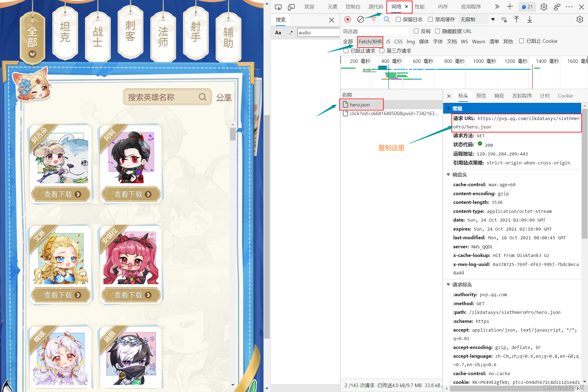This screenshot has width=588, height=392.
Task: Click the hero list scrollbar thumb
Action: pyautogui.click(x=233, y=134)
